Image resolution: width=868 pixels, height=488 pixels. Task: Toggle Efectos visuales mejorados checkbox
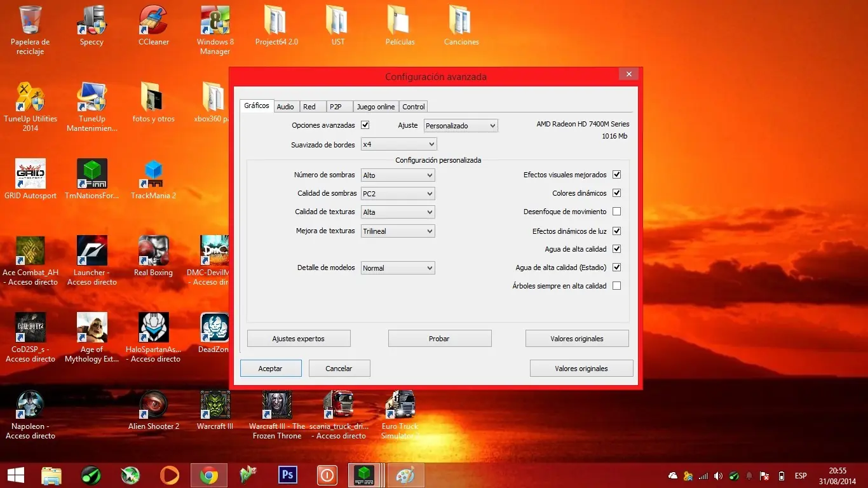click(616, 175)
